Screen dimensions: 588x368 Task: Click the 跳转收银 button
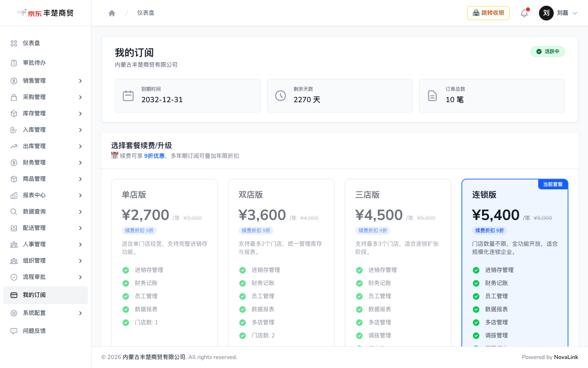click(488, 13)
